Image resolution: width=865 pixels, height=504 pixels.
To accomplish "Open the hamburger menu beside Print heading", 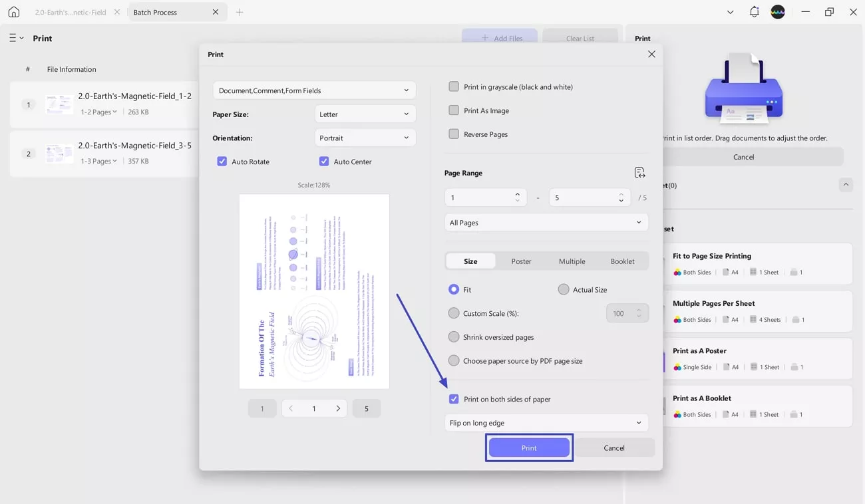I will [x=12, y=38].
